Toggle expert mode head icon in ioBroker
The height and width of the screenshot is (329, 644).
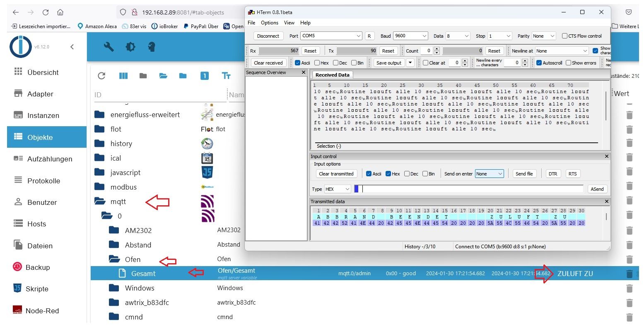click(x=152, y=47)
